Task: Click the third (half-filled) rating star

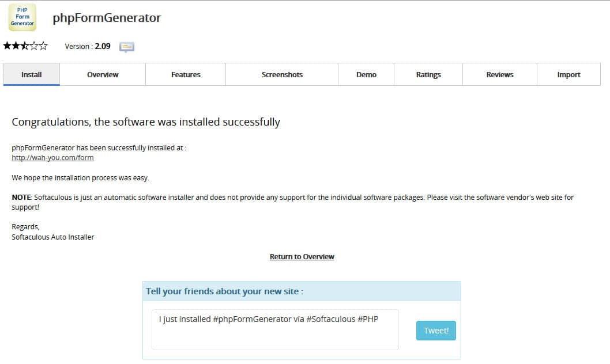Action: (25, 46)
